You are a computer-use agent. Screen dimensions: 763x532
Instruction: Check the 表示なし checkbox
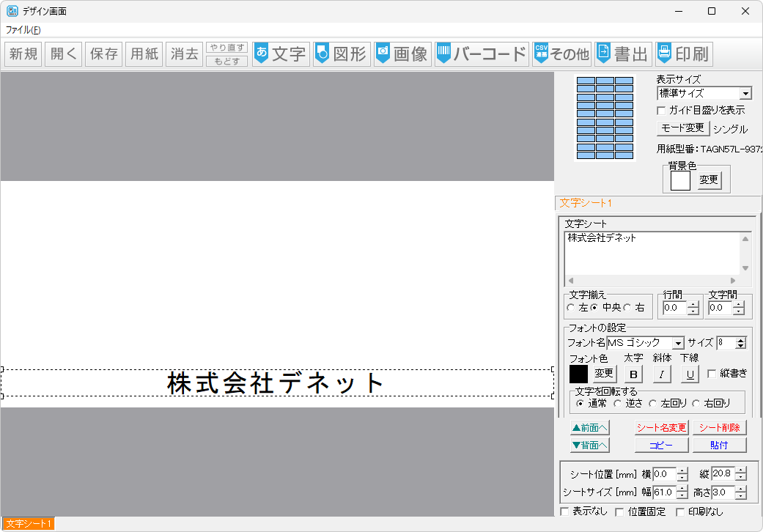[565, 511]
